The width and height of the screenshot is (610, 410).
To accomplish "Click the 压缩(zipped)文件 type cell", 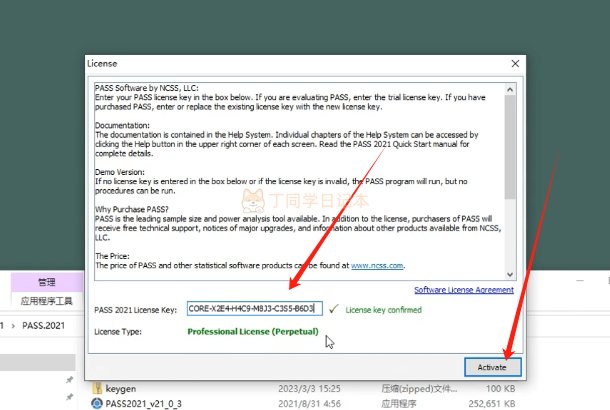I will coord(419,389).
